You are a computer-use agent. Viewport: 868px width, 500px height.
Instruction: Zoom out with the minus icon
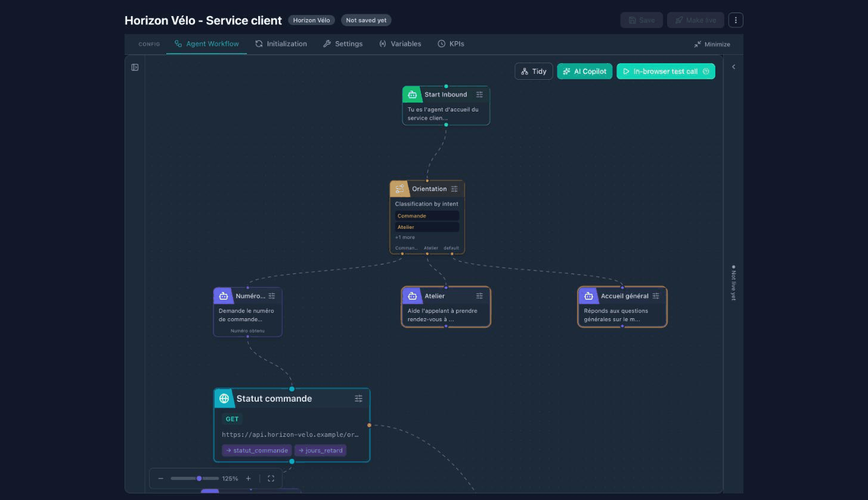click(160, 479)
